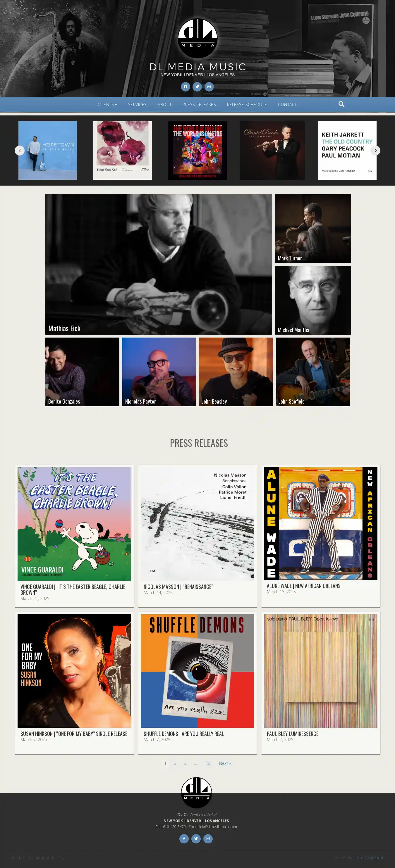Screen dimensions: 395x868
Task: Click the header Twitter icon
Action: (x=197, y=87)
